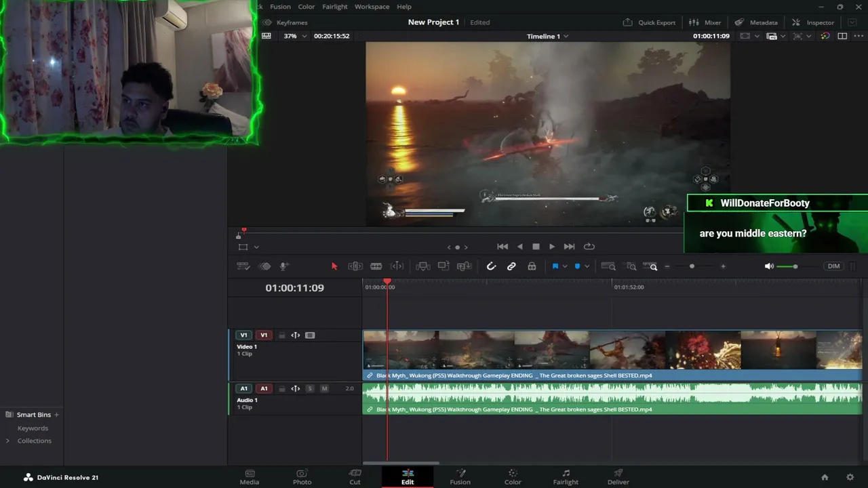Expand the top toolbar overflow dropdown
This screenshot has height=488, width=868.
point(852,22)
